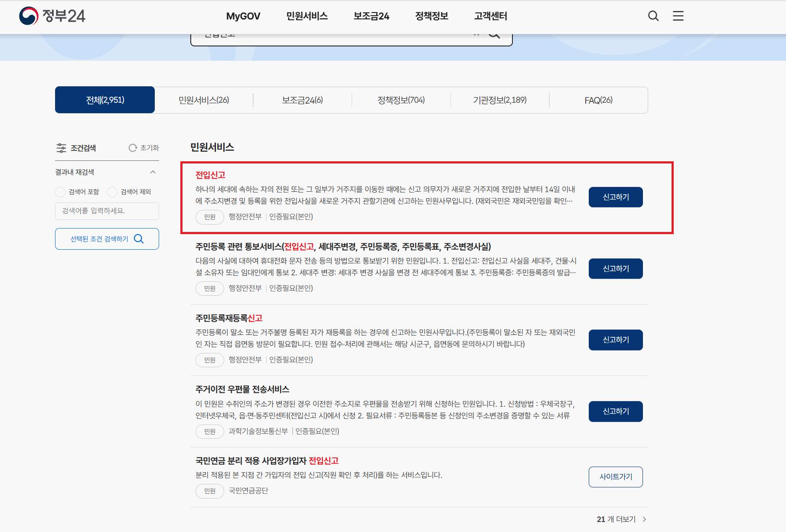Click the magnifier inside the search bar
The image size is (786, 532).
click(x=494, y=33)
